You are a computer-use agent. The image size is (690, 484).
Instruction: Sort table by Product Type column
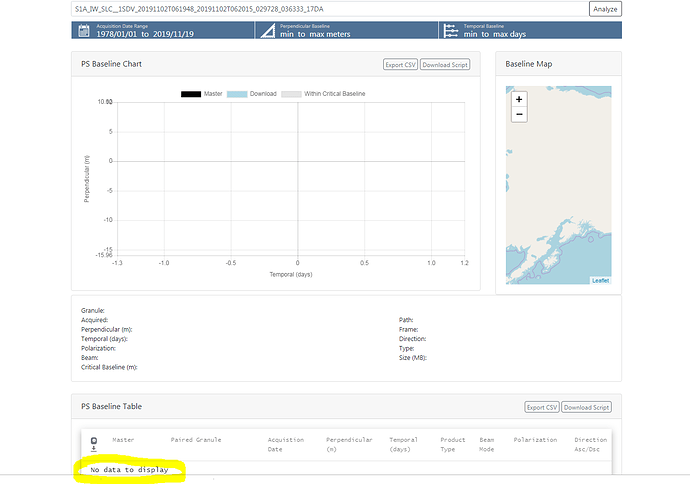click(x=452, y=444)
